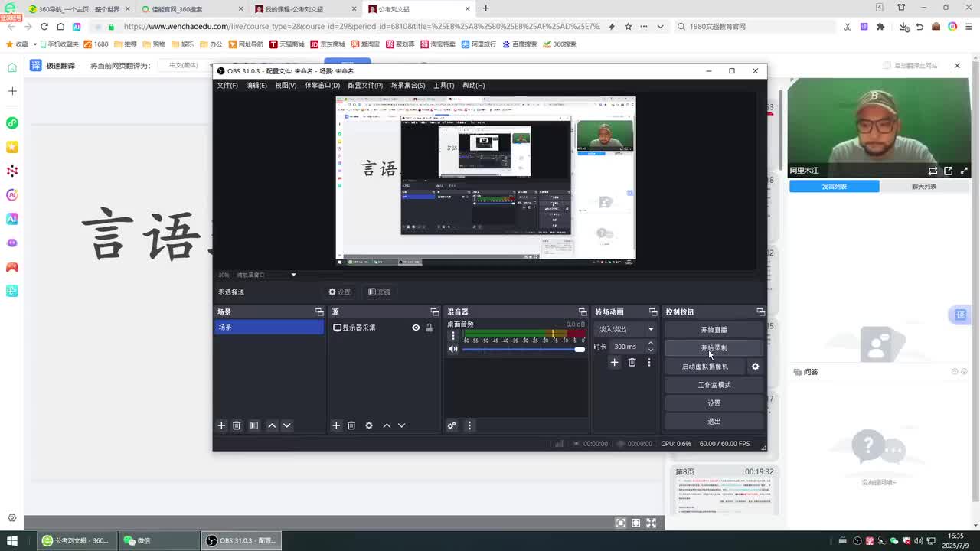Move source up in Sources panel

387,425
